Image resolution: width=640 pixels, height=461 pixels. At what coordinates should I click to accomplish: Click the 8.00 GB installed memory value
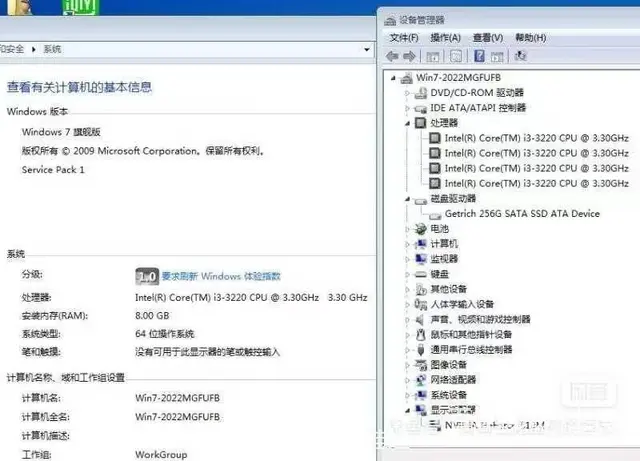click(x=152, y=316)
